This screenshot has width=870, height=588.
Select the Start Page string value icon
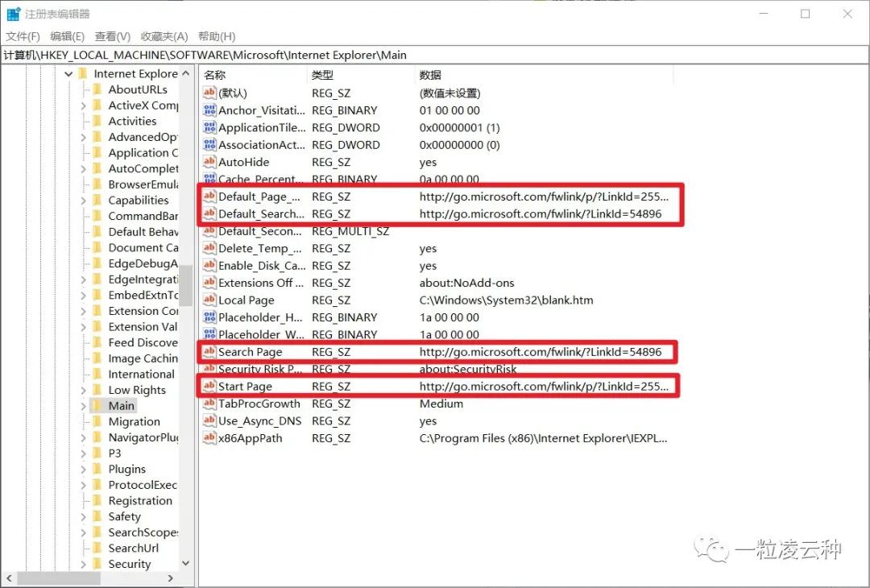coord(209,386)
